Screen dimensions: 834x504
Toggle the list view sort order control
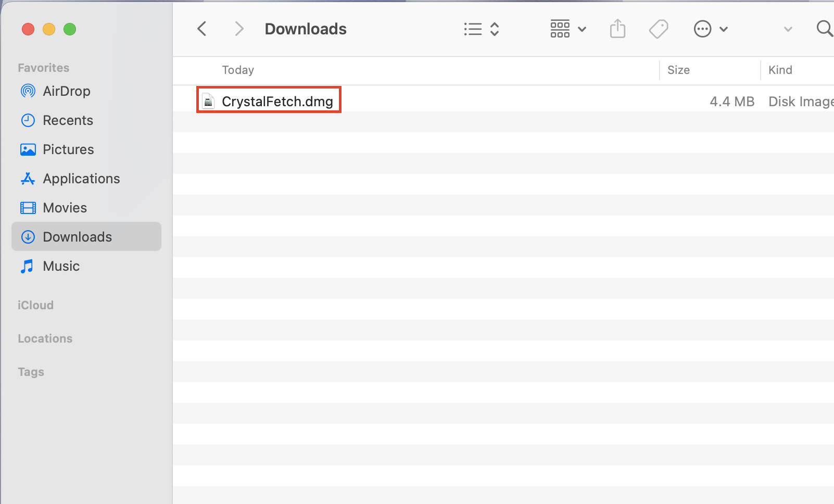click(494, 29)
